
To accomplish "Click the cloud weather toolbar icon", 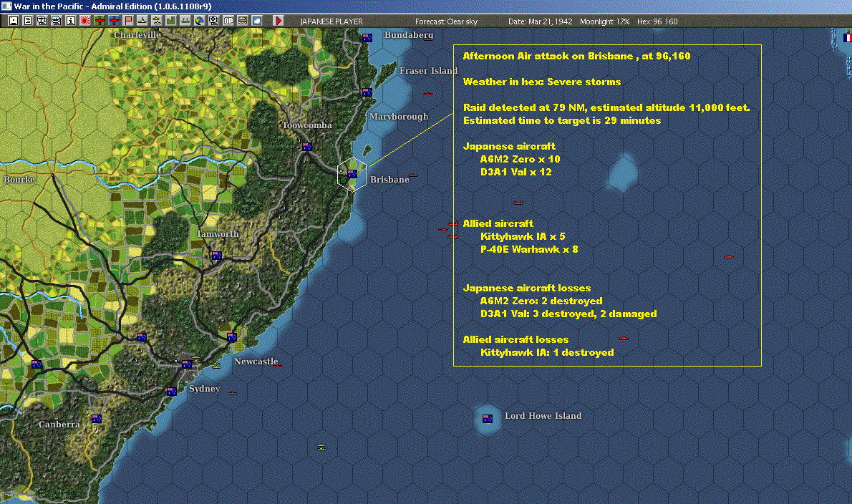I will coord(257,21).
